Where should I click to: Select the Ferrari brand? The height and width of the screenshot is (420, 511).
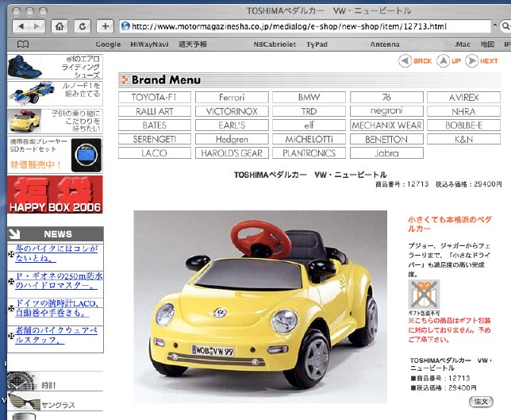(232, 97)
